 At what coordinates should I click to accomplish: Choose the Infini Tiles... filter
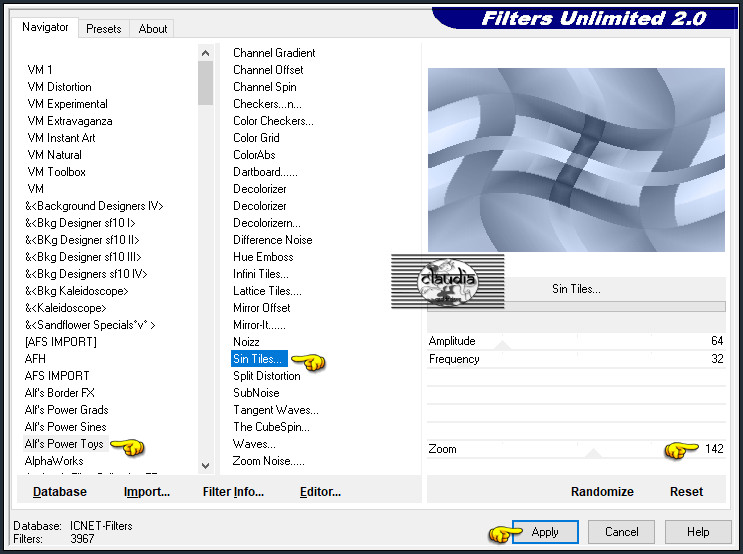pyautogui.click(x=261, y=274)
